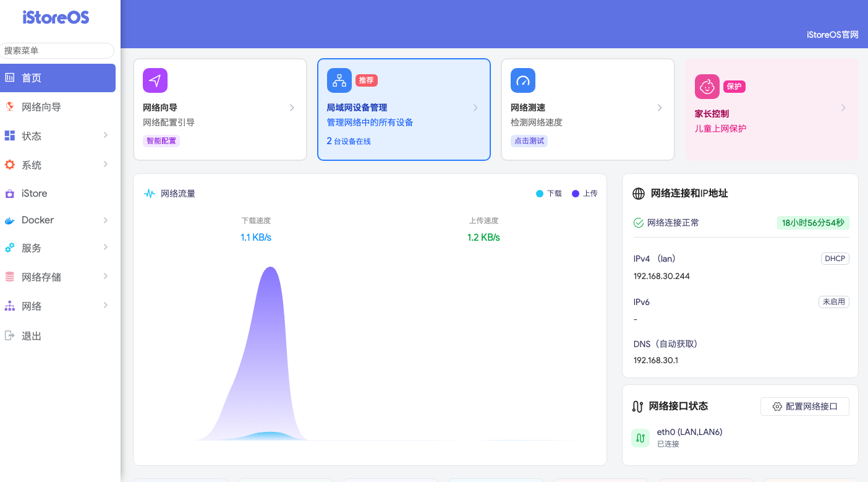Click the 配置网络接口 button
Image resolution: width=868 pixels, height=482 pixels.
tap(805, 407)
